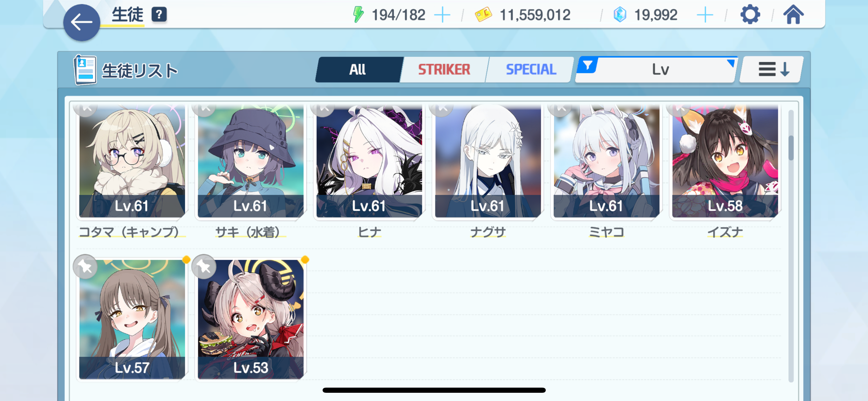868x401 pixels.
Task: Click the student list vertical scrollbar
Action: 791,245
